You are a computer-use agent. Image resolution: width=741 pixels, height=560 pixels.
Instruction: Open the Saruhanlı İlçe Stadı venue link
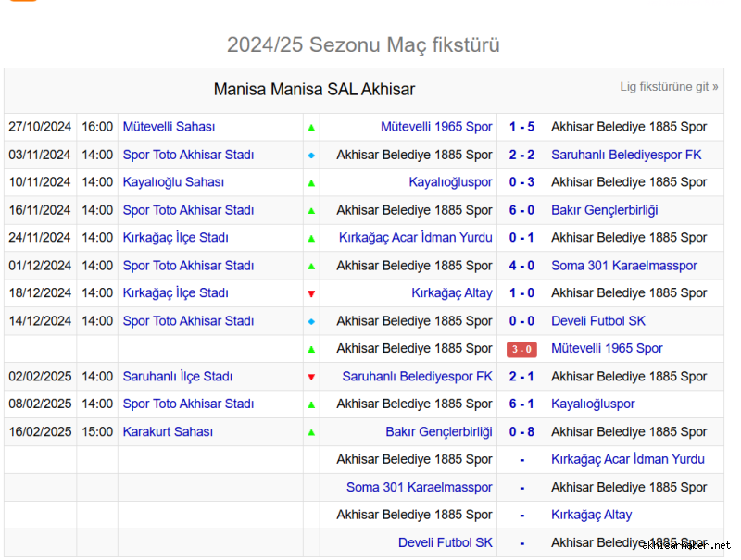(178, 377)
